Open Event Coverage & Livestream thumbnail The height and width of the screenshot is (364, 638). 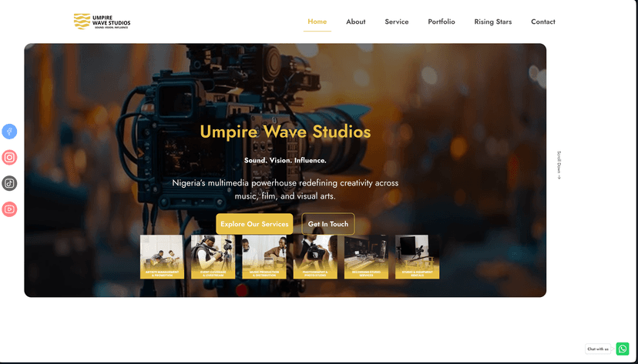tap(213, 257)
